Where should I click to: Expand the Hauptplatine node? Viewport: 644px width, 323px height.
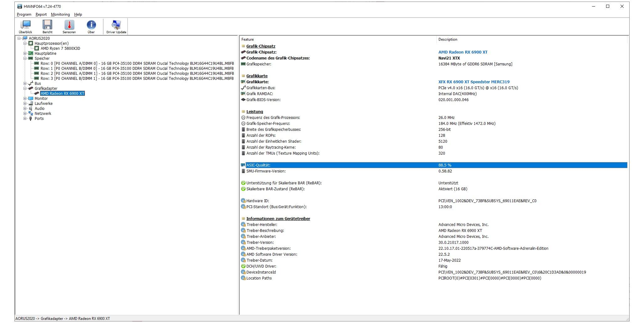point(25,54)
